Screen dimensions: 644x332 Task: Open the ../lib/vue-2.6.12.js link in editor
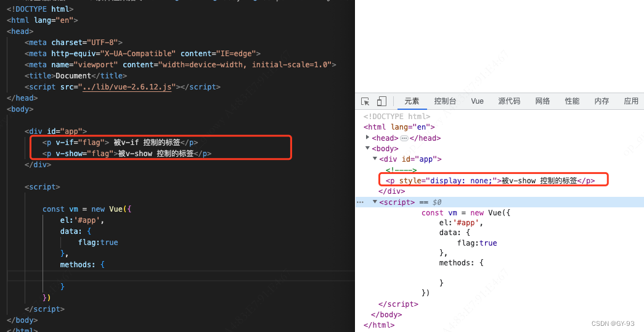tap(127, 87)
